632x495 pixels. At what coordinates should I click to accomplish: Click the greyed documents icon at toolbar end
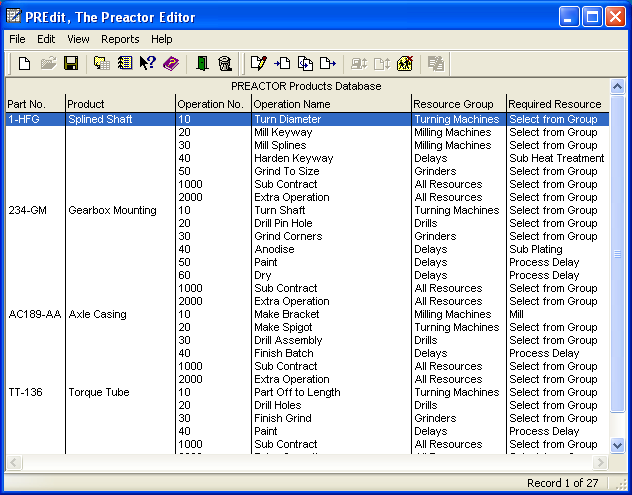tap(436, 63)
